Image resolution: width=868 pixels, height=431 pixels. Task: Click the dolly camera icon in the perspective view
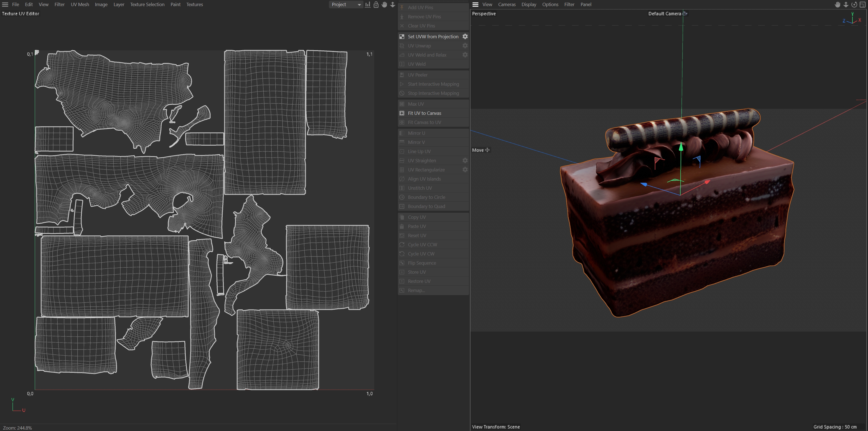point(846,4)
